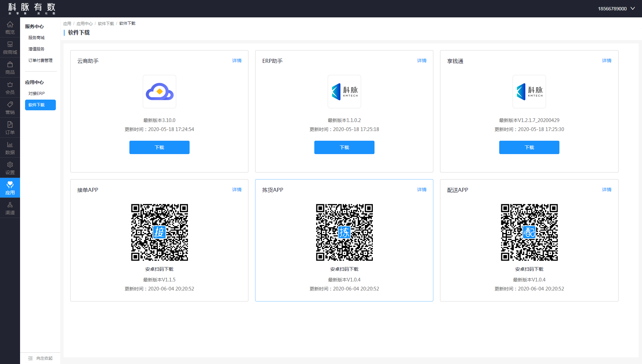642x364 pixels.
Task: View 详情 for ERP助手
Action: [422, 61]
